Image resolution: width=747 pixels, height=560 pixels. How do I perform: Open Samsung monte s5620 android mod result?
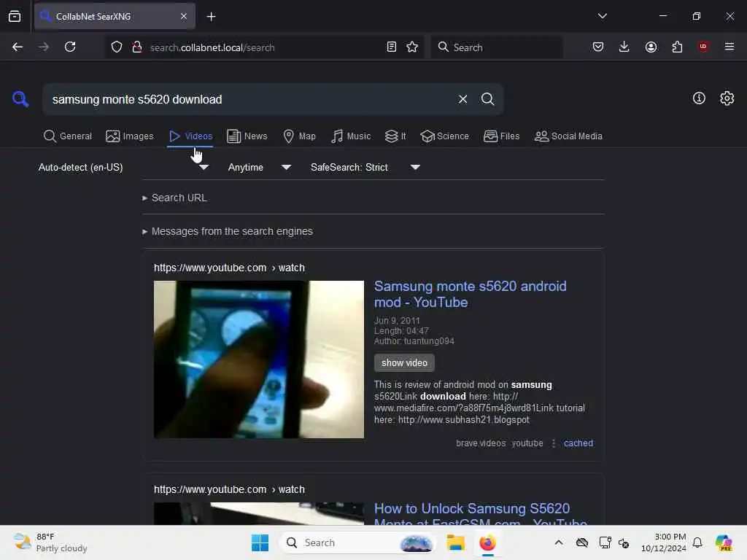[470, 294]
